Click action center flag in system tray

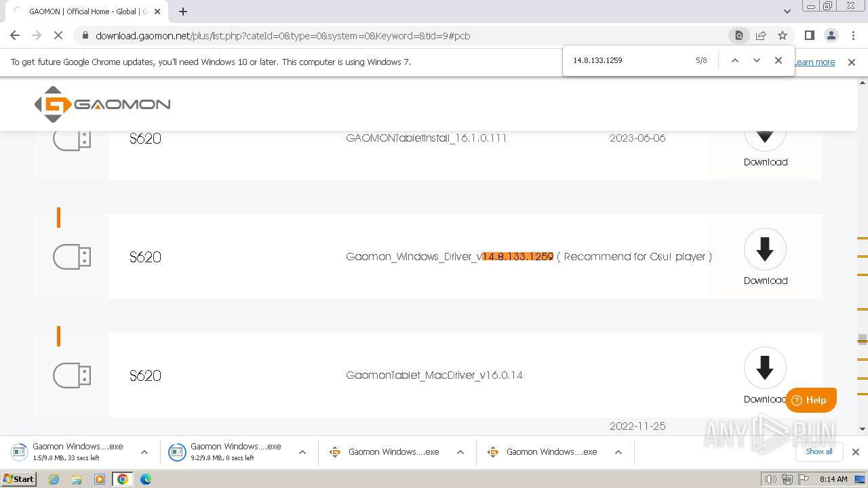pyautogui.click(x=804, y=479)
